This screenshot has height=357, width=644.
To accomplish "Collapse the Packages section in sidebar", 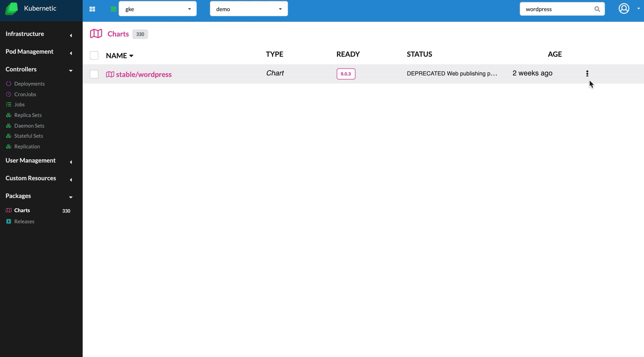I will point(70,197).
